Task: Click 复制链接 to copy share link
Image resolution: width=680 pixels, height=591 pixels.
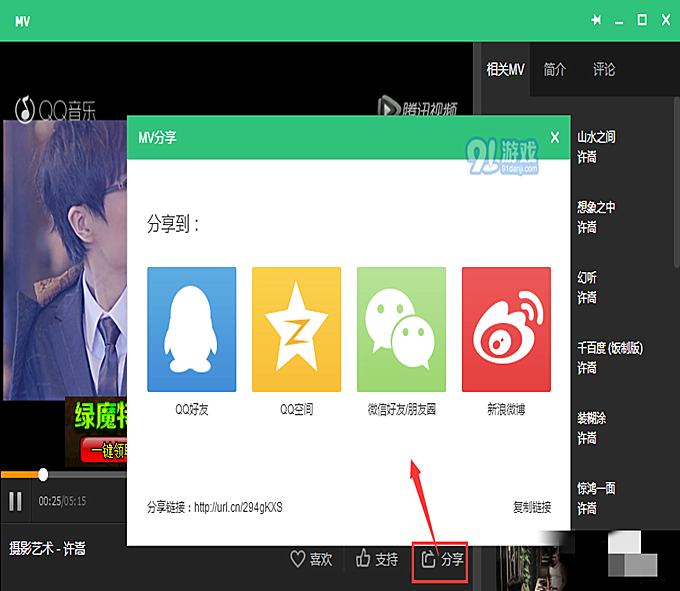Action: click(532, 507)
